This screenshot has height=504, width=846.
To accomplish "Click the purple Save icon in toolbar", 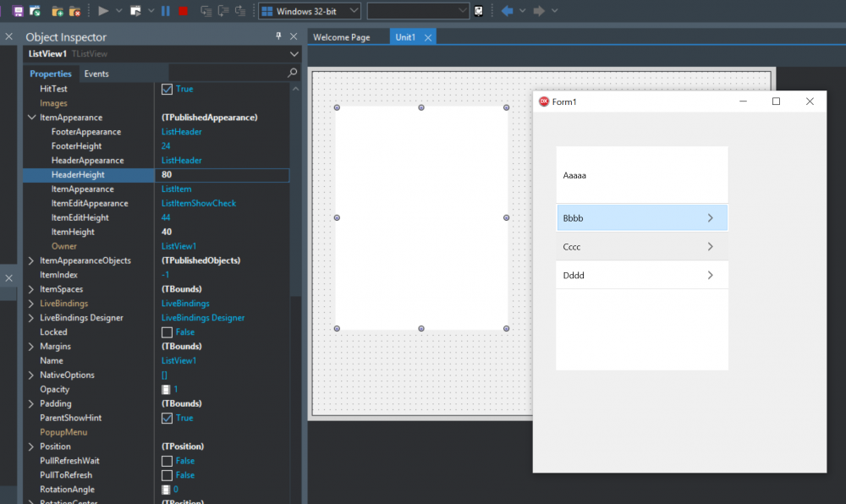I will point(18,11).
